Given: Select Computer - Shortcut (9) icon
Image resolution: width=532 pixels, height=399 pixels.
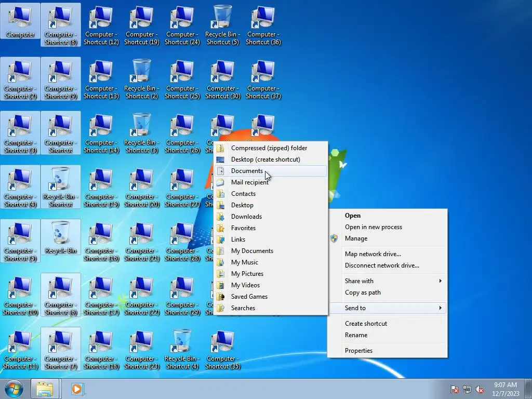Looking at the screenshot, I should (61, 79).
